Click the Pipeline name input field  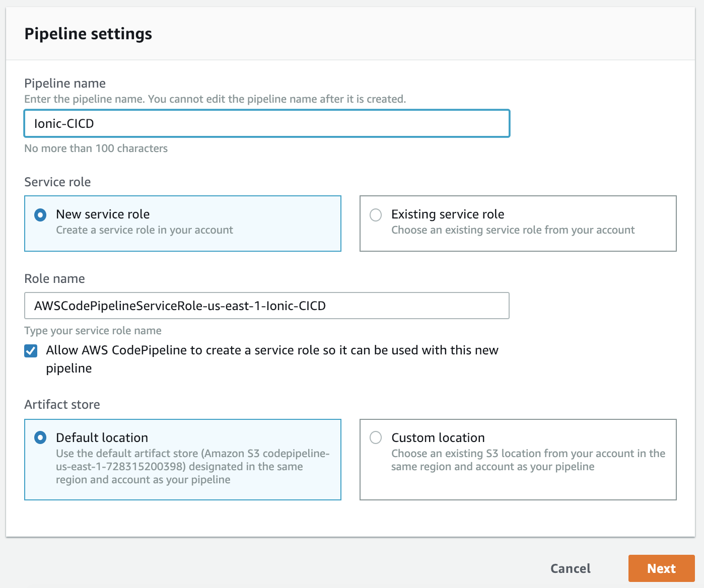click(x=267, y=124)
